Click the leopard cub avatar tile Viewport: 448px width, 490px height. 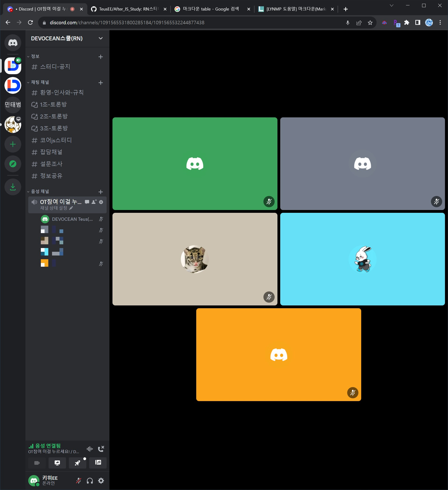click(195, 259)
